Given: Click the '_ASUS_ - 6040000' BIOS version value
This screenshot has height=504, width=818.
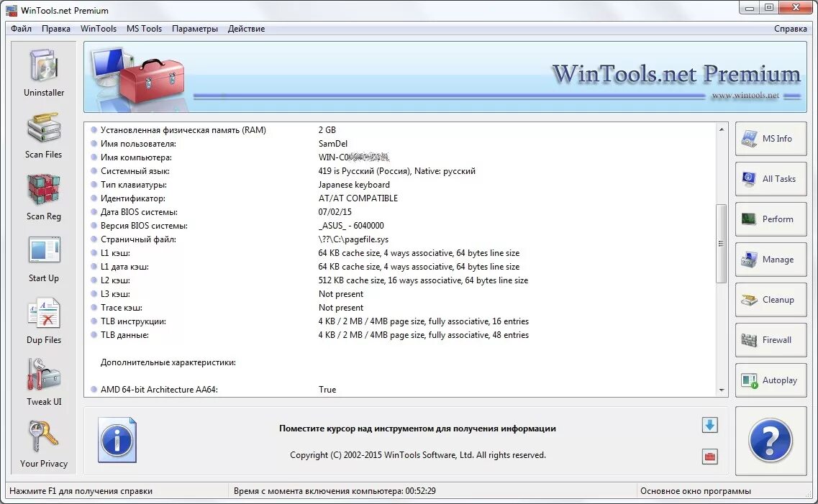Looking at the screenshot, I should point(351,226).
